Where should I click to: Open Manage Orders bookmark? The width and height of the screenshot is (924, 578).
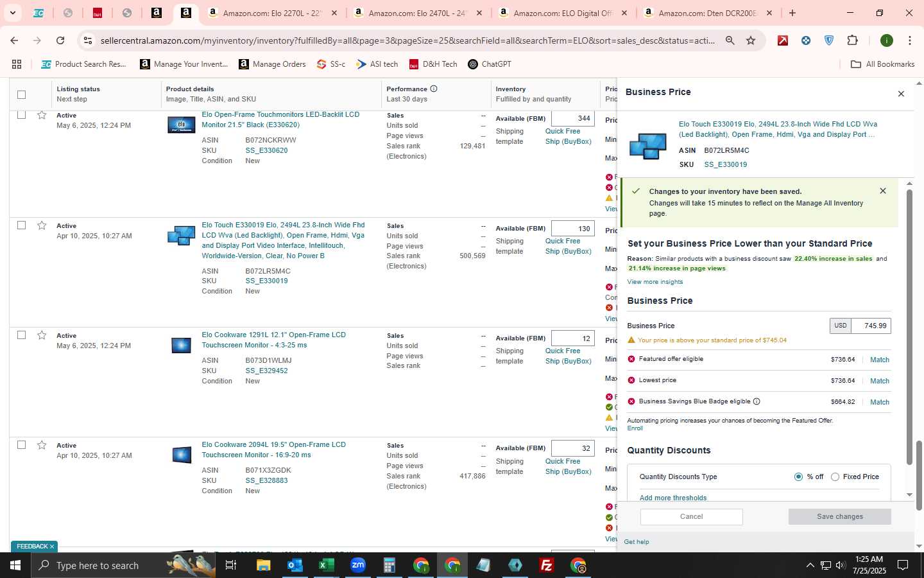click(272, 64)
